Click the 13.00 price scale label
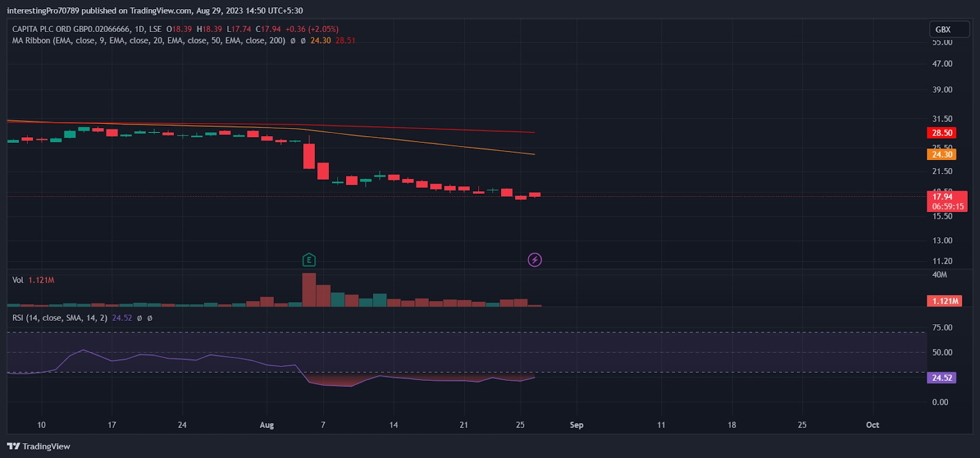This screenshot has width=980, height=458. point(942,240)
